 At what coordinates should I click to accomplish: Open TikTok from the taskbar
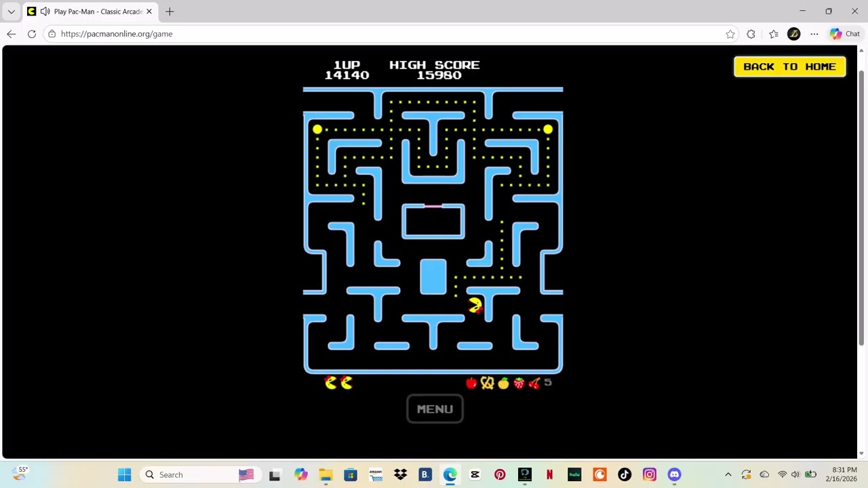click(625, 474)
